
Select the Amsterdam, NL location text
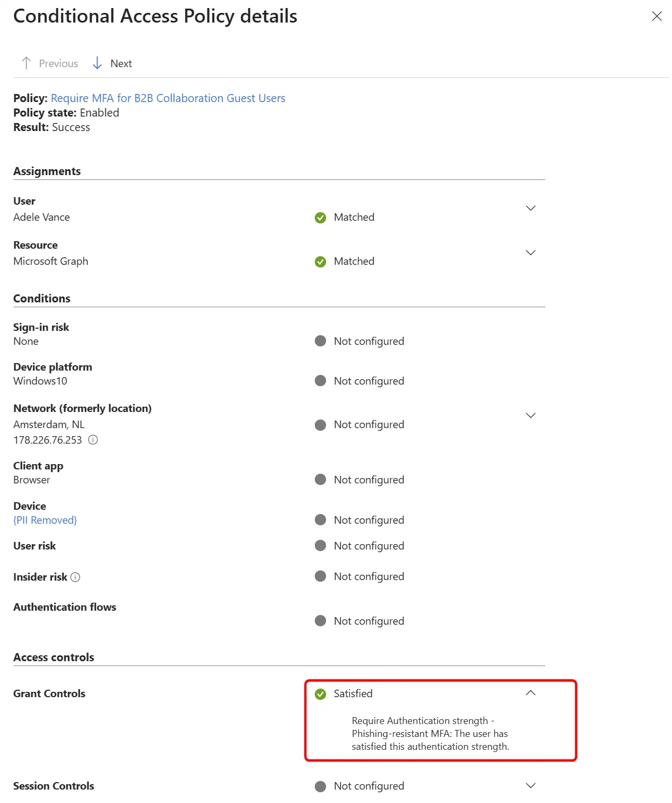point(49,424)
